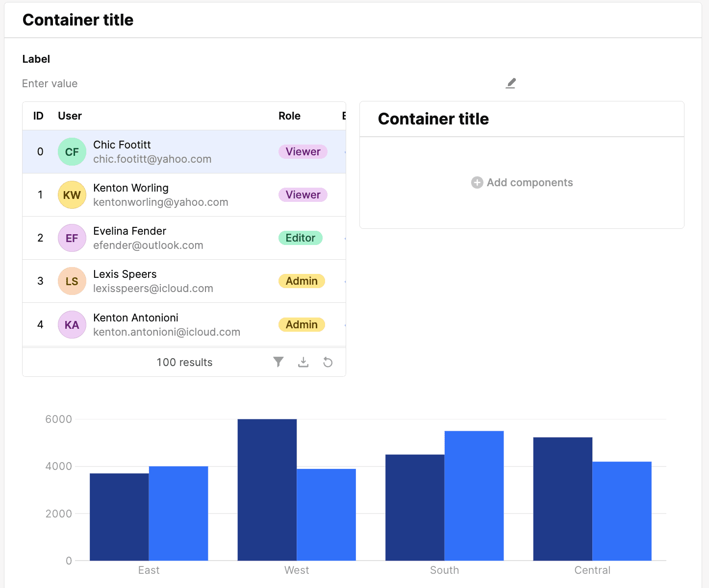Click the tallest dark bar above West
Image resolution: width=709 pixels, height=588 pixels.
(x=267, y=490)
